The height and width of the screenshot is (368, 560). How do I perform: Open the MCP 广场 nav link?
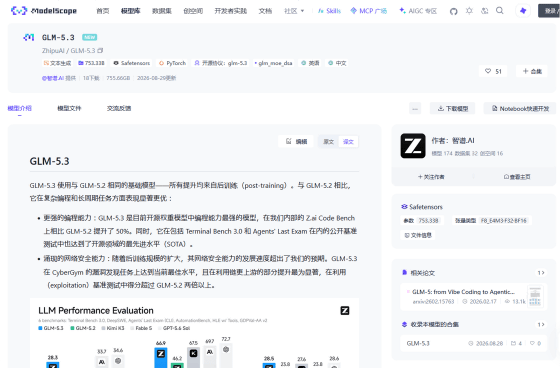tap(369, 11)
